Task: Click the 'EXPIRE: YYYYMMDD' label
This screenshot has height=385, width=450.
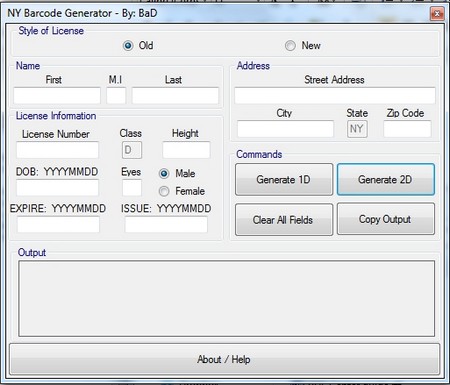Action: [58, 208]
